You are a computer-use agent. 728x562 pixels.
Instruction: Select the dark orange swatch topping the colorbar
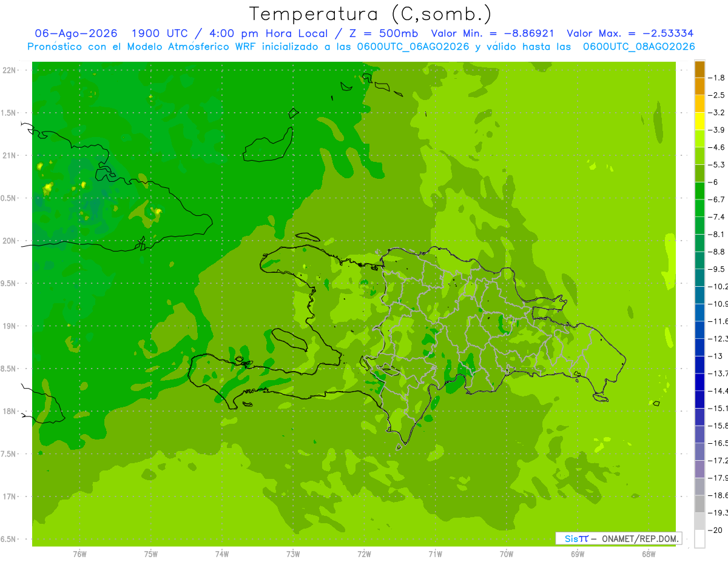pyautogui.click(x=699, y=69)
